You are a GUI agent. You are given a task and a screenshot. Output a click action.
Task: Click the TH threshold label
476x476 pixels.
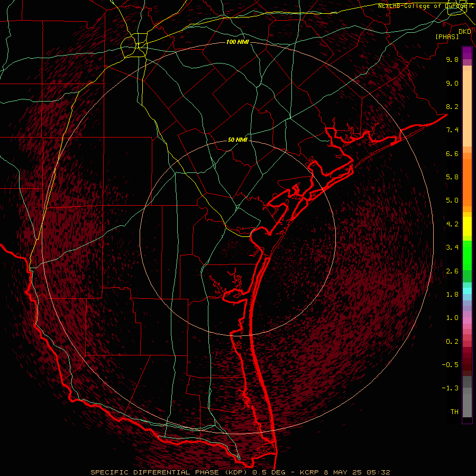tap(454, 412)
